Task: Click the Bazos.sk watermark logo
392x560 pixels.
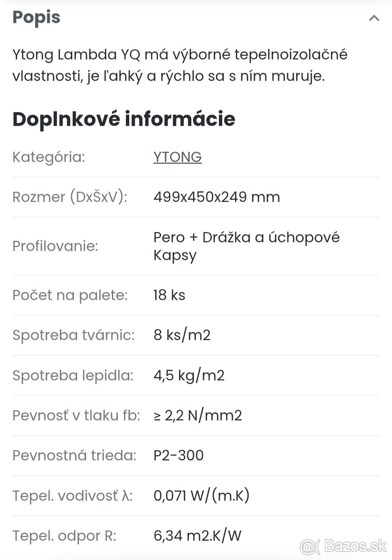Action: pos(342,545)
